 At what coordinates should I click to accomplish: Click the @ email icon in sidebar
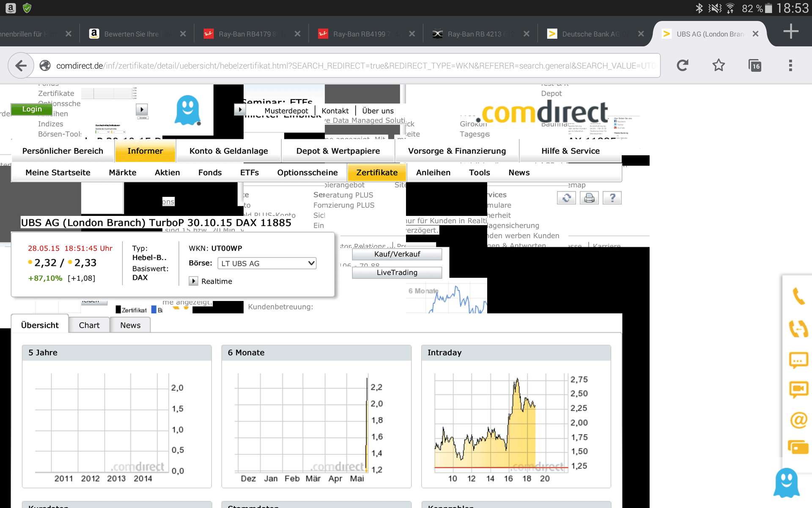798,420
